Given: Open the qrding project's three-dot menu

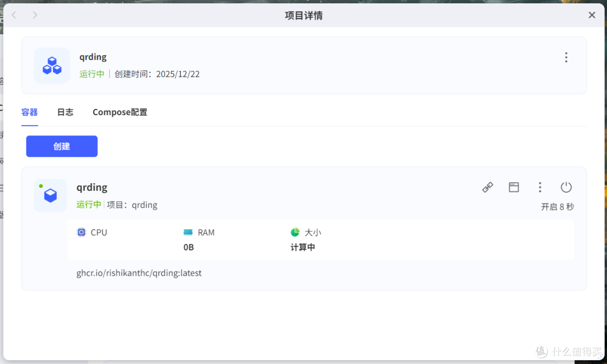Looking at the screenshot, I should [x=566, y=57].
